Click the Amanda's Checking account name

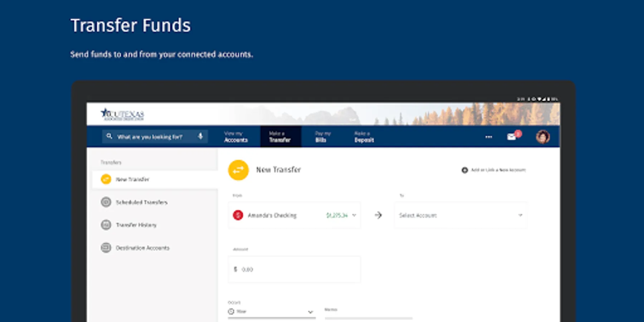tap(272, 215)
